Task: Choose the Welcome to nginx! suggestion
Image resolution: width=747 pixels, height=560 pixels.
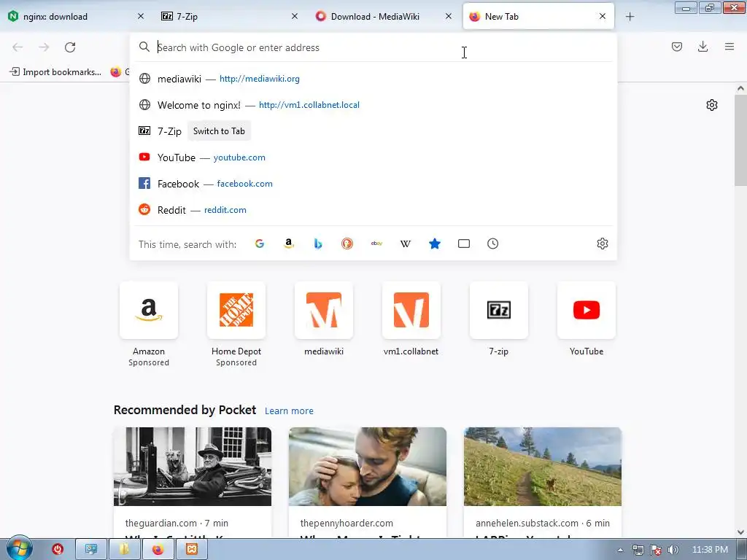Action: coord(373,105)
